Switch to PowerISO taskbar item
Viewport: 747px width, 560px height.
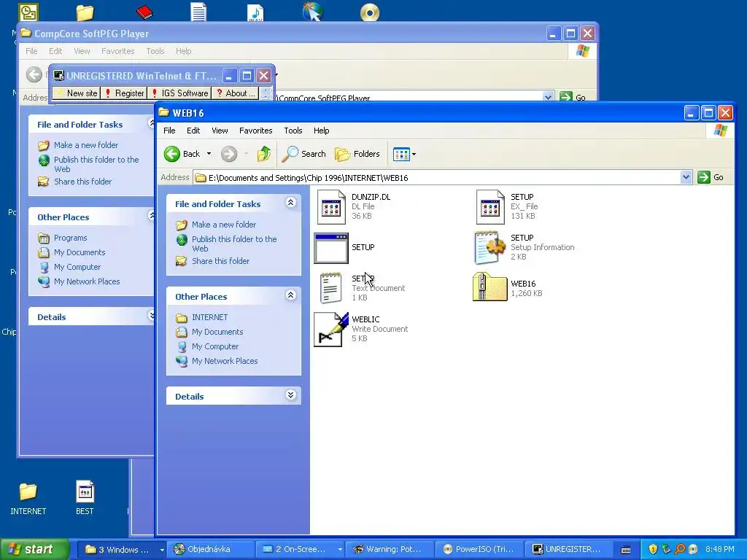(x=481, y=550)
